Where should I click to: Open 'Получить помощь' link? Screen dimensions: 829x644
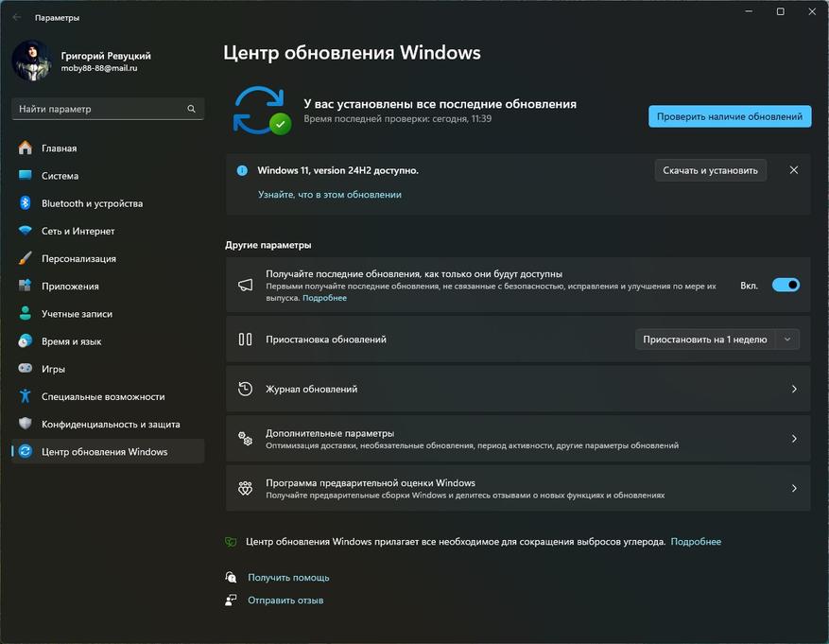tap(288, 578)
